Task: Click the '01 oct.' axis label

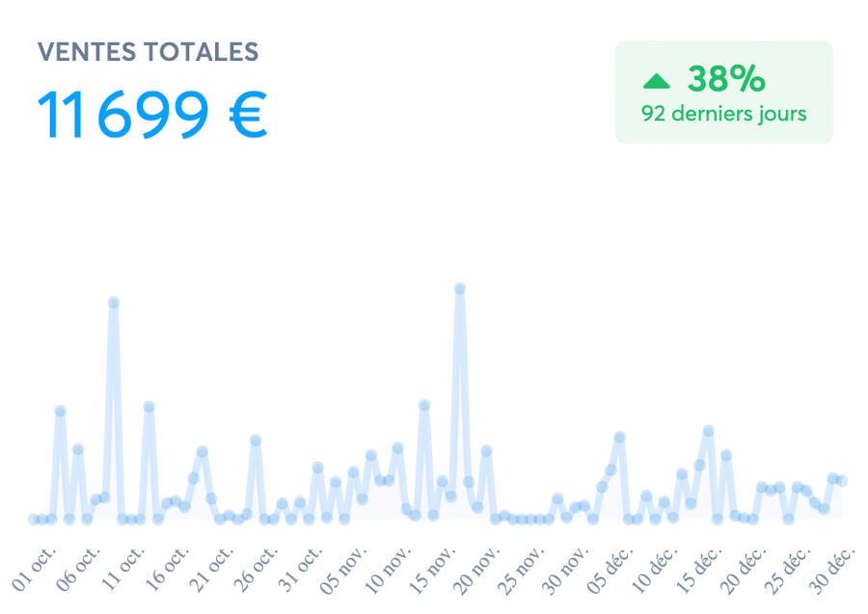Action: [x=37, y=568]
